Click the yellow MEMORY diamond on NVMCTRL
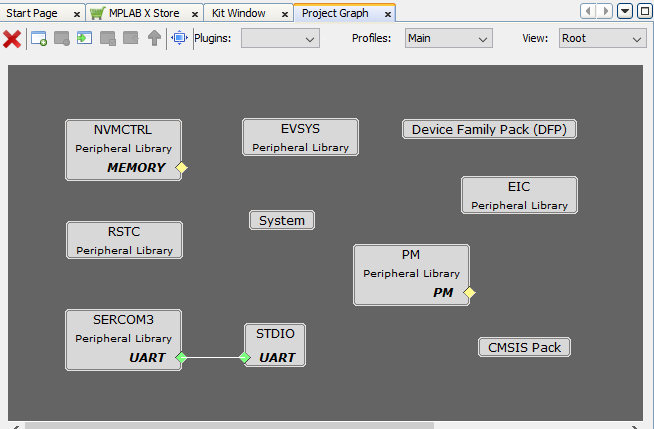Screen dimensions: 654x429 tap(182, 167)
